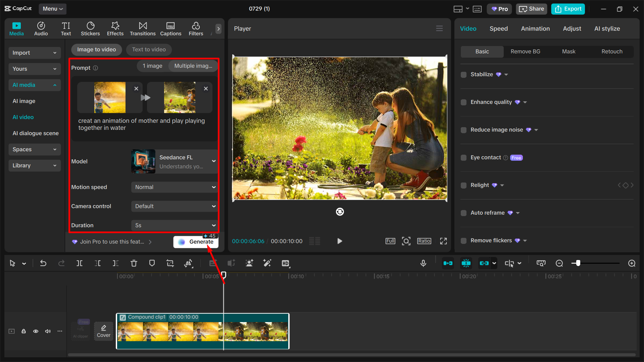
Task: Open the Motion speed dropdown
Action: [x=174, y=187]
